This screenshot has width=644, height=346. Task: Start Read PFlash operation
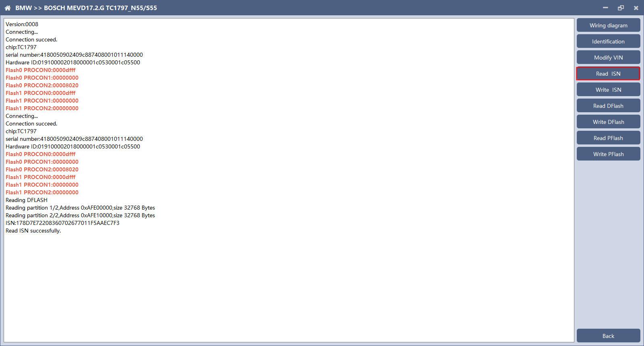[608, 138]
